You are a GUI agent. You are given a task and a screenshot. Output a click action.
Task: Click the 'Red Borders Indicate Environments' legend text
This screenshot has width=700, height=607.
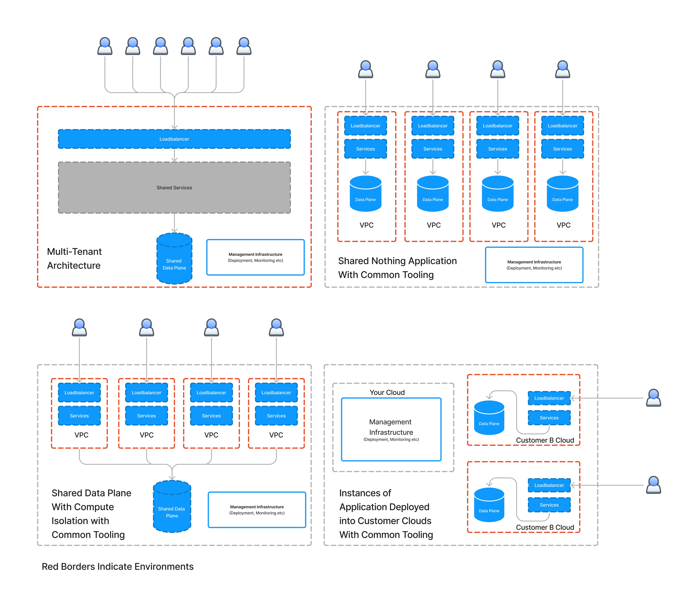[x=117, y=566]
